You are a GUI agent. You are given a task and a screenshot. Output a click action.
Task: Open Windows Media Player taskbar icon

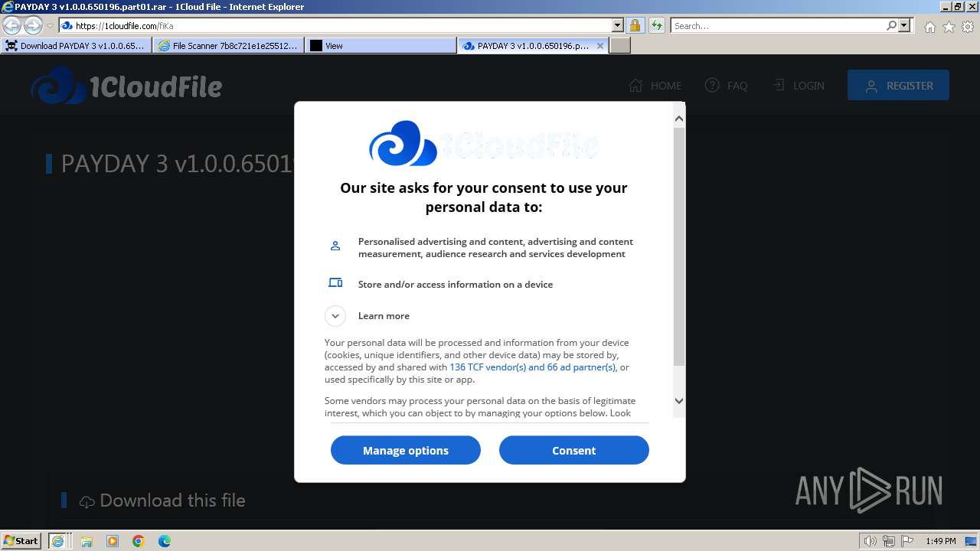pyautogui.click(x=113, y=541)
